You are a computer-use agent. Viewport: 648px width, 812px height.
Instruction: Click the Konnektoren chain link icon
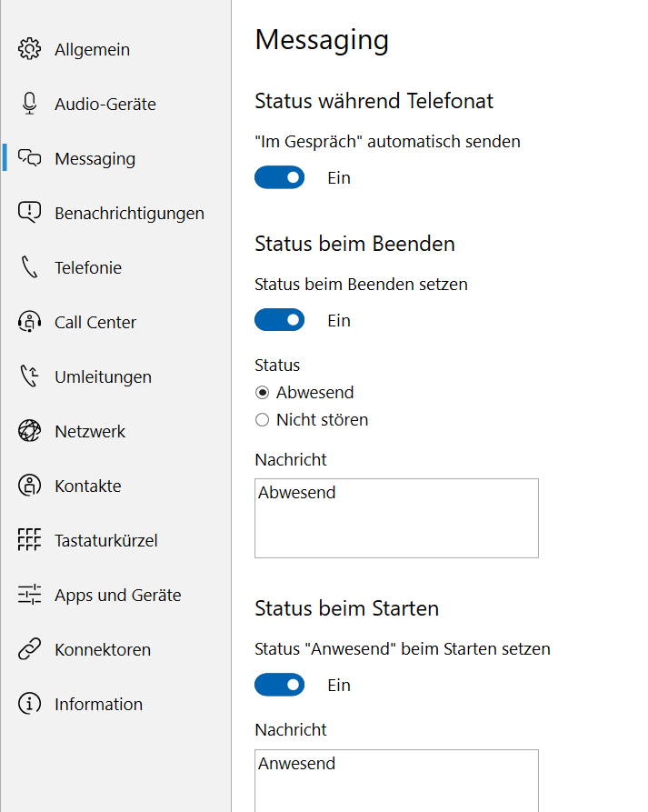tap(29, 649)
